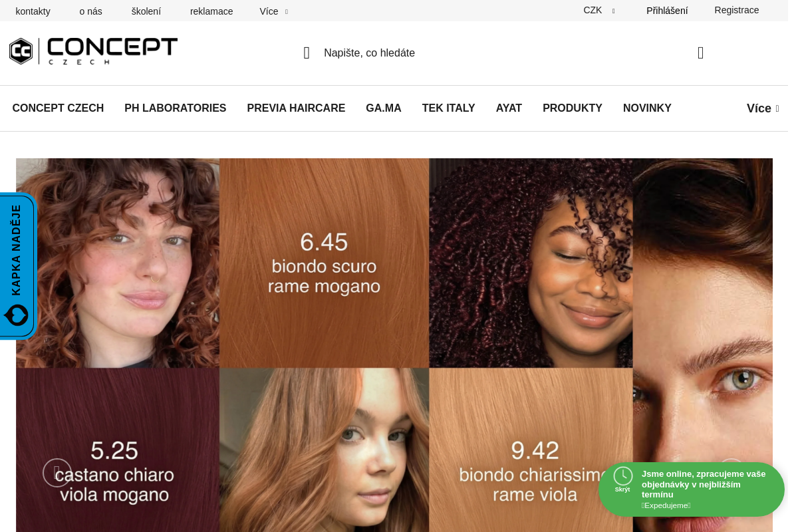Click the clock icon in green widget

pos(623,476)
